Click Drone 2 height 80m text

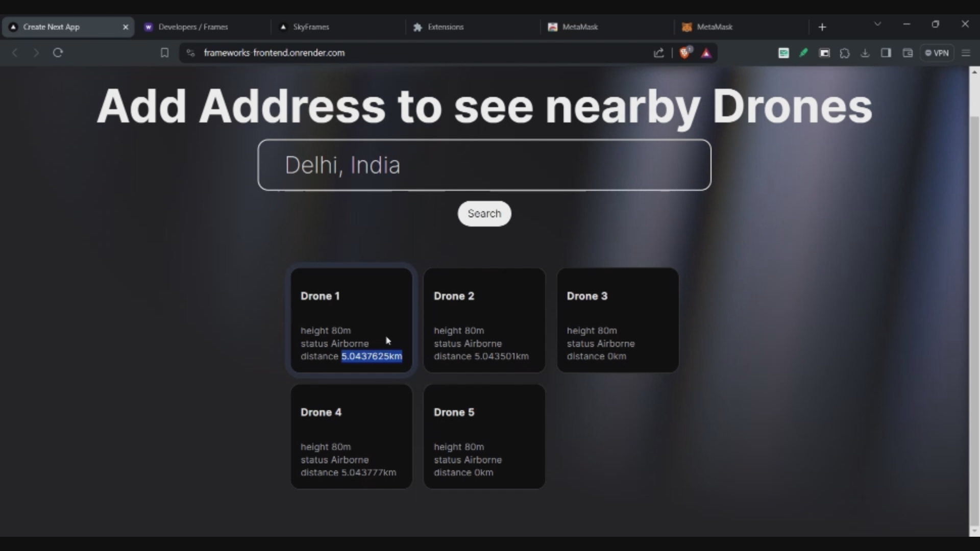(459, 331)
